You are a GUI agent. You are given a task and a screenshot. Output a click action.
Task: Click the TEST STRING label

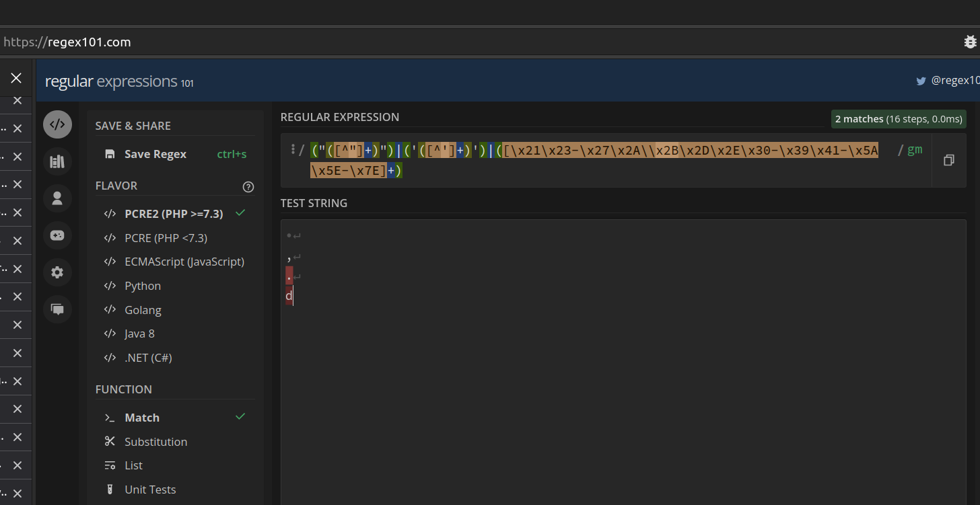(x=314, y=203)
